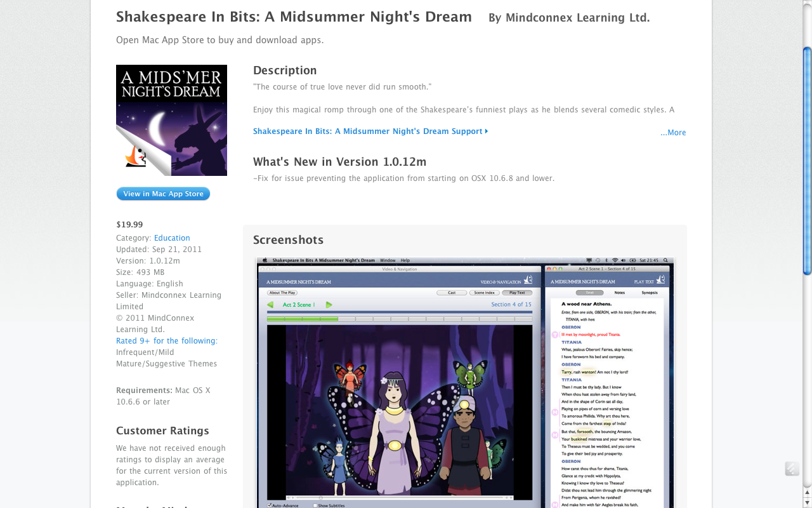Click the Version: 1.0.12m sidebar line
812x508 pixels.
148,261
